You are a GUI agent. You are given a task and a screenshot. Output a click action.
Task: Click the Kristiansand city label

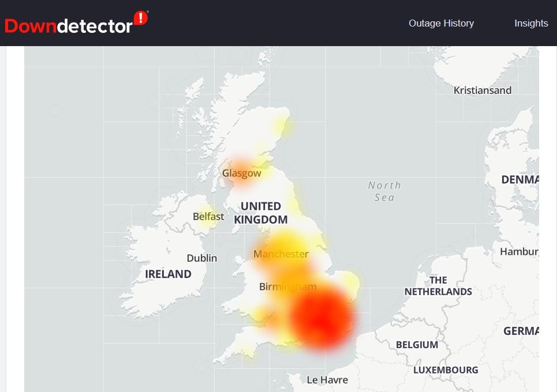[x=483, y=91]
